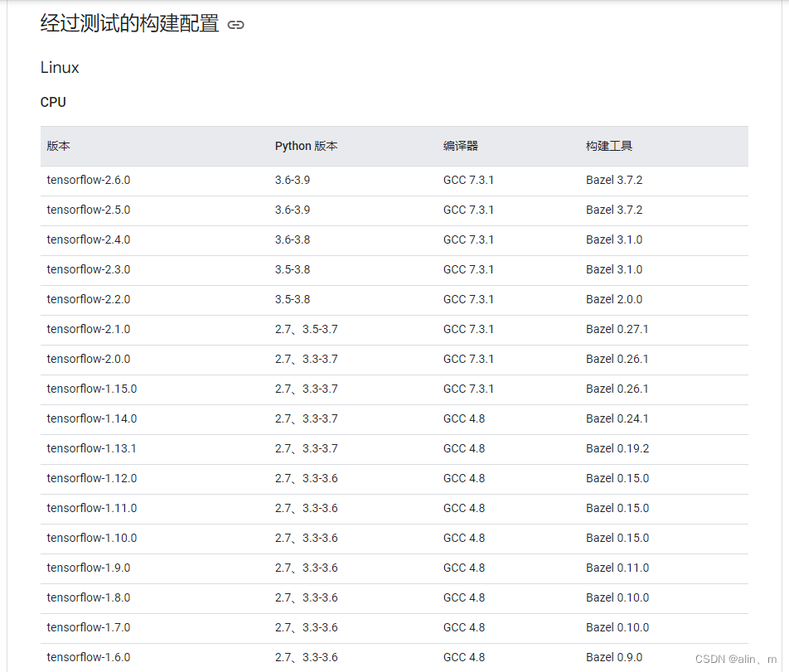Select the tensorflow-1.12.0 cell
789x672 pixels.
point(91,478)
